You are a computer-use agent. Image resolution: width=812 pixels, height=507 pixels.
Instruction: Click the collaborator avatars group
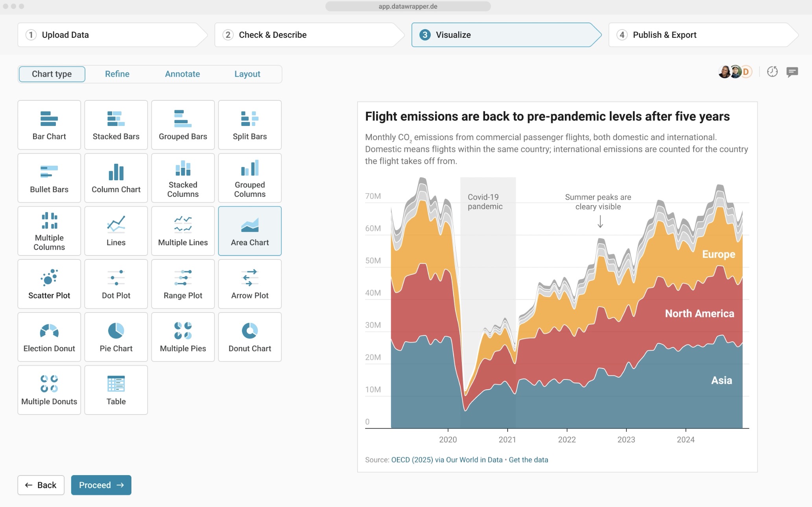[x=735, y=72]
